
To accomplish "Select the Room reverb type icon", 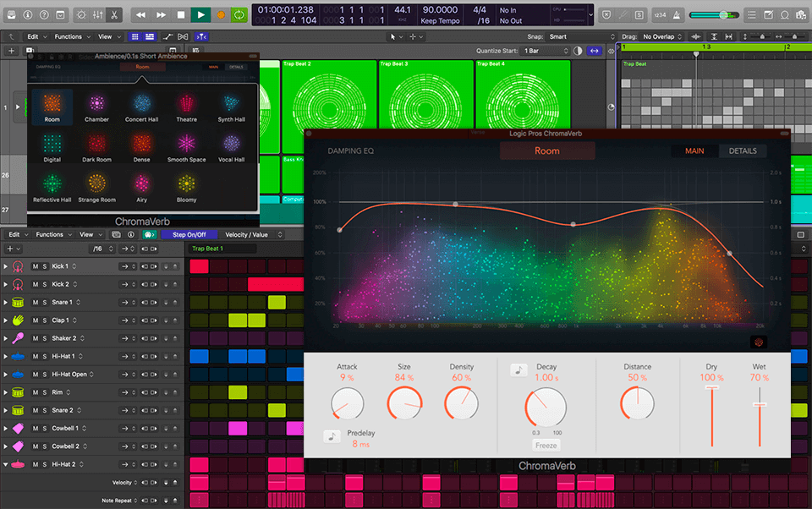I will coord(52,103).
